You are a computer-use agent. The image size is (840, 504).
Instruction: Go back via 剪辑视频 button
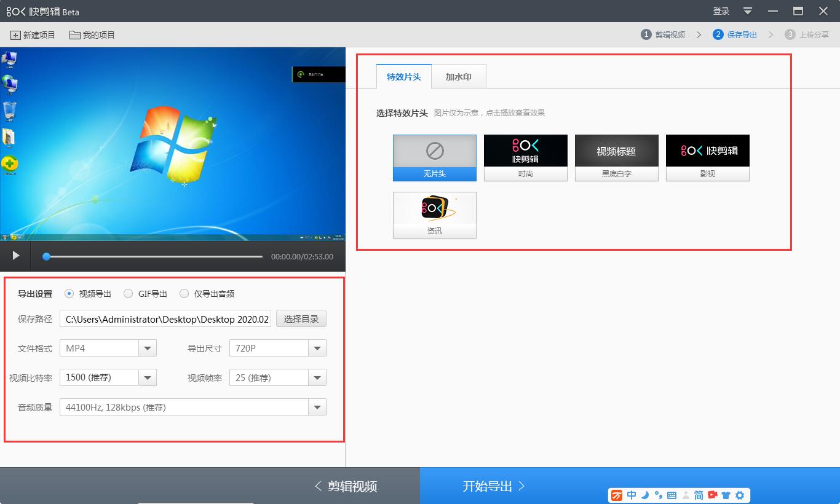point(346,486)
